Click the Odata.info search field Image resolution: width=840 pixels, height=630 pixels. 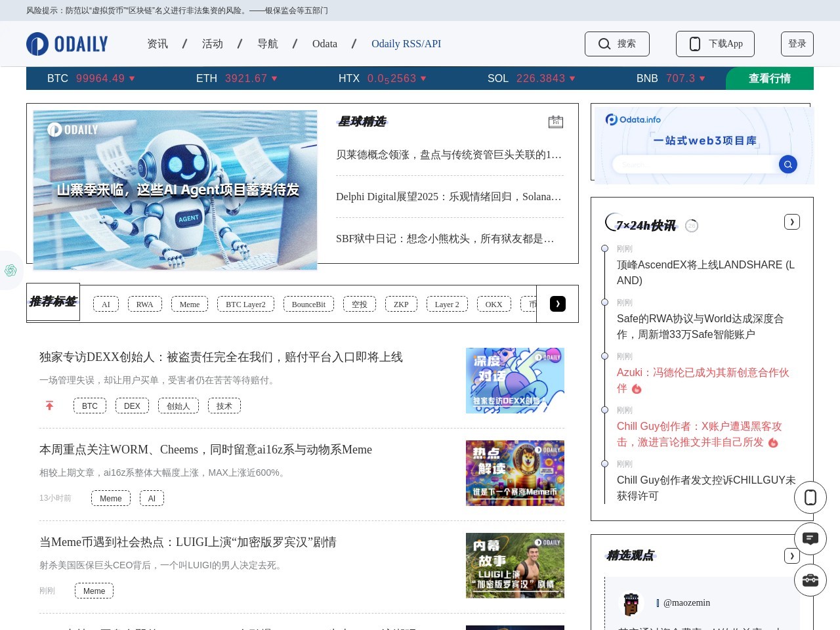tap(694, 164)
